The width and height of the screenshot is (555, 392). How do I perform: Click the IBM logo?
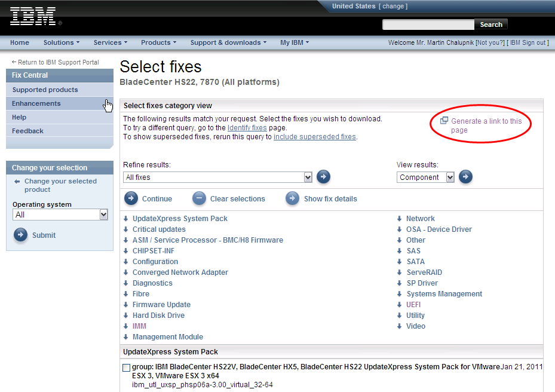pos(33,16)
